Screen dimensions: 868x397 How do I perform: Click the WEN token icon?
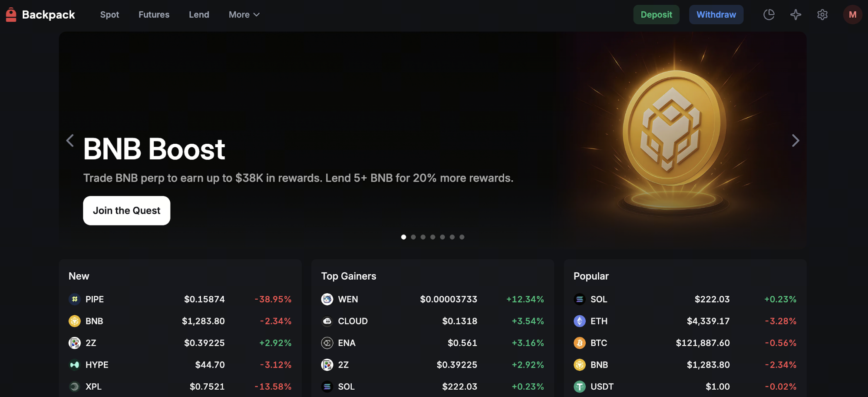pos(327,299)
